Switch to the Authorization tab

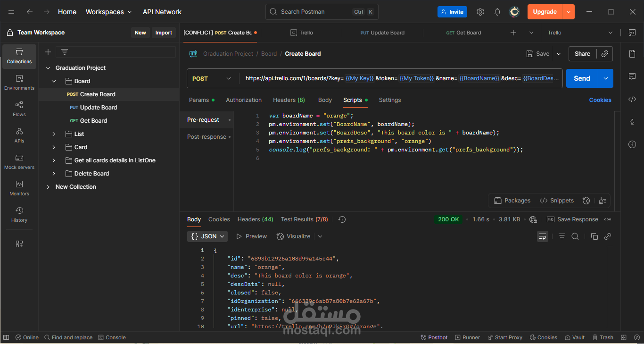[x=244, y=100]
